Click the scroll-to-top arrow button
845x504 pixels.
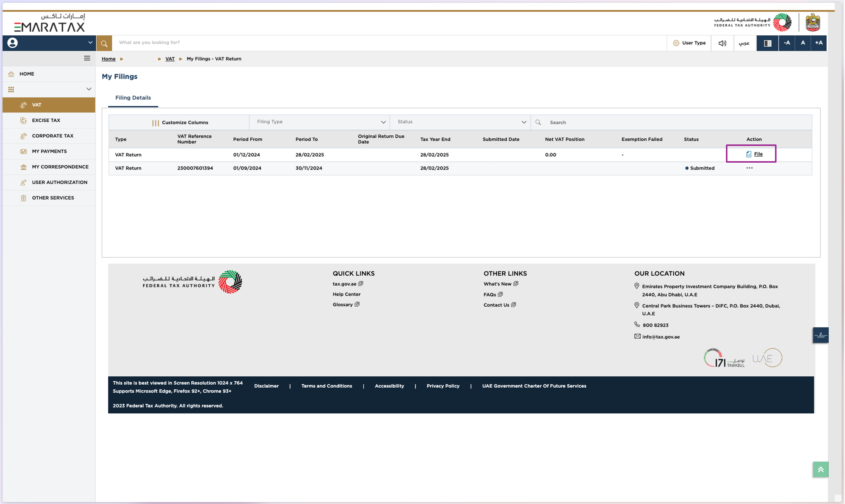pos(820,469)
